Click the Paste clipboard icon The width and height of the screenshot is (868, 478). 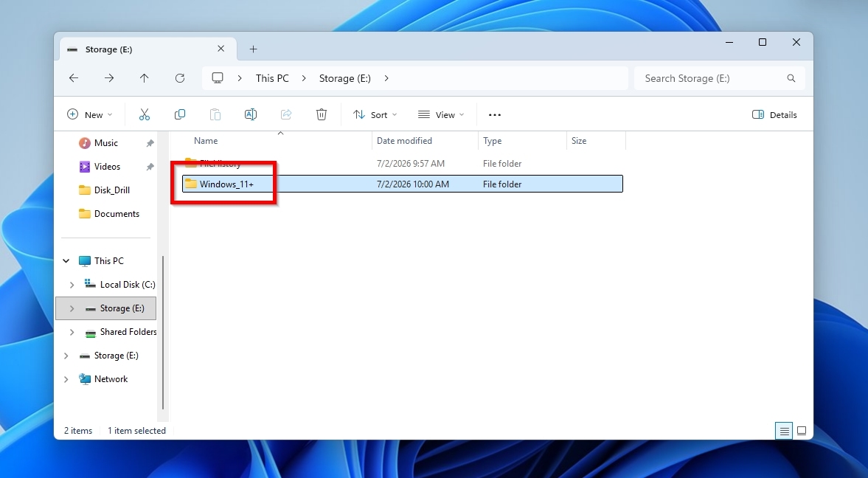click(x=215, y=114)
